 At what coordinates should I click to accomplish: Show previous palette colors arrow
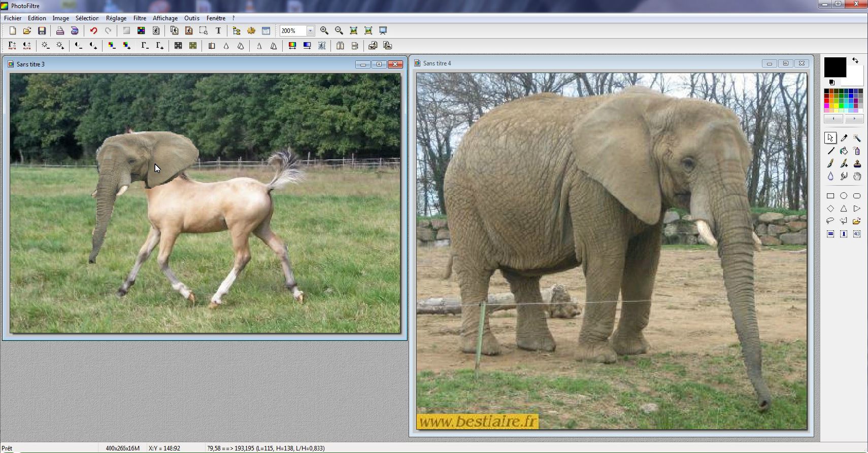833,119
